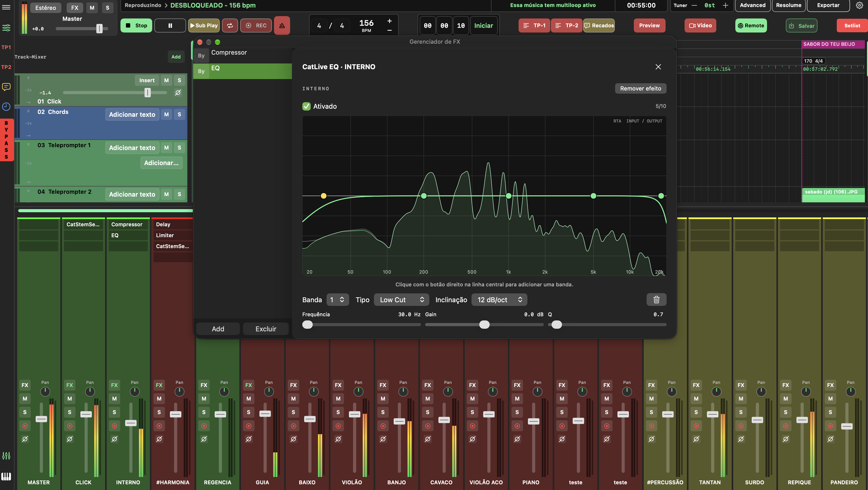The image size is (868, 490).
Task: Toggle bypass on the Compressor effect
Action: [201, 56]
